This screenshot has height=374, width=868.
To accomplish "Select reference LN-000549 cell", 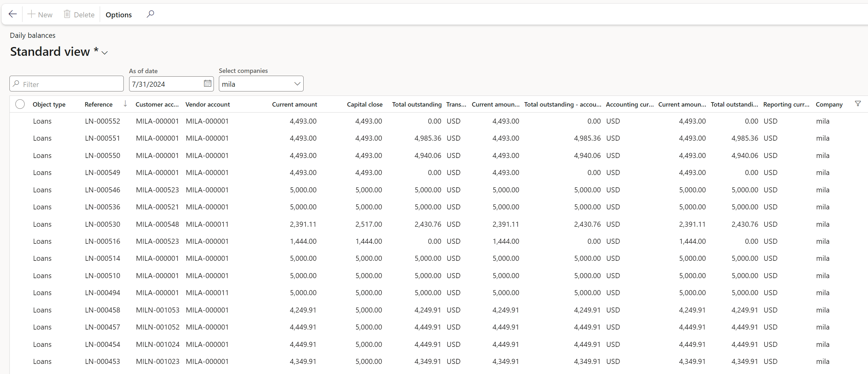I will pos(102,173).
